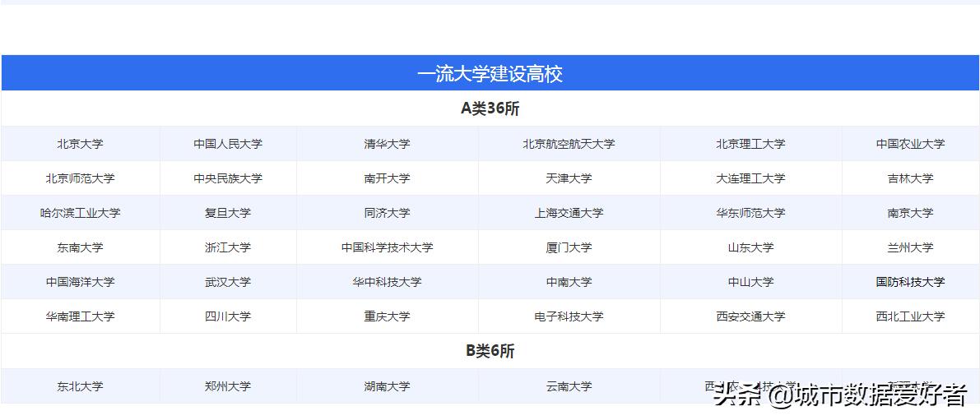This screenshot has height=420, width=980.
Task: Select 华南理工大学 entry
Action: 80,316
